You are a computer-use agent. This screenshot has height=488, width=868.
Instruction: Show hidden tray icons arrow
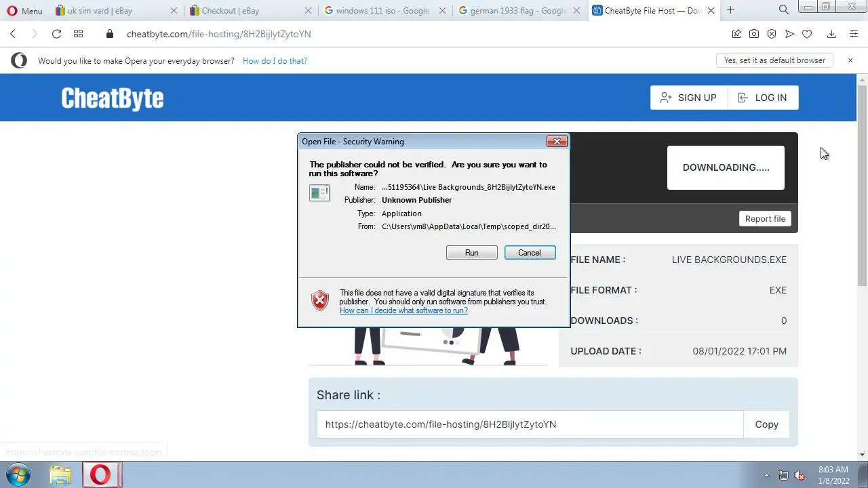click(x=766, y=475)
